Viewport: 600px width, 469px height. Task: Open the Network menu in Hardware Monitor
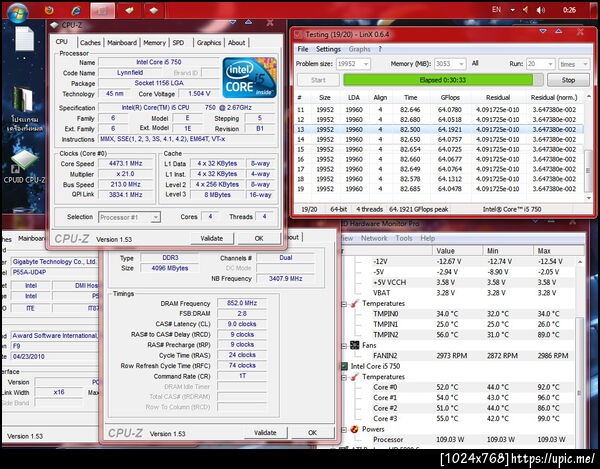point(374,238)
